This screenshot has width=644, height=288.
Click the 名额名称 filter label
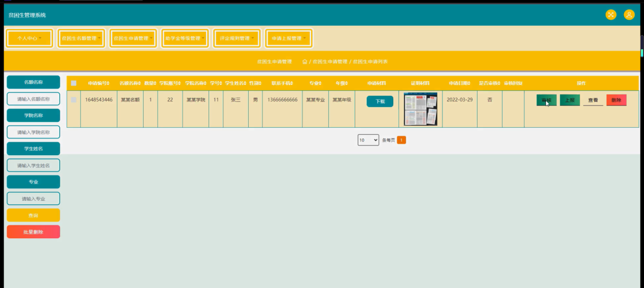(33, 82)
